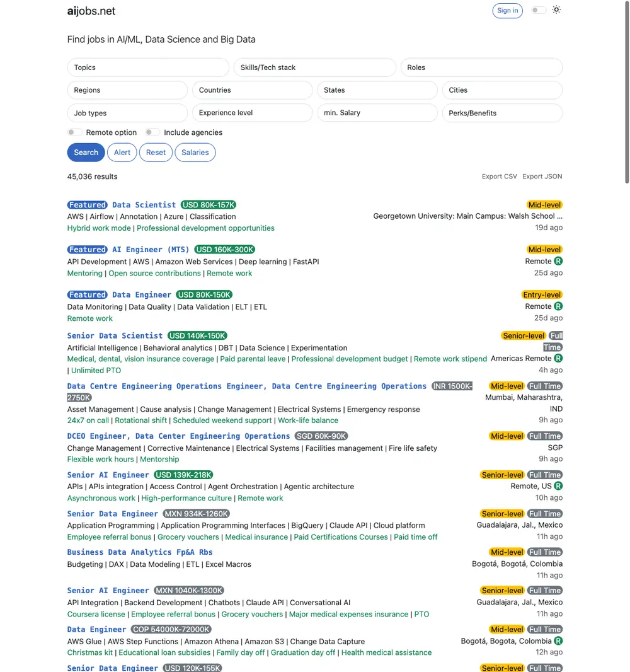Open the Topics filter dropdown
The width and height of the screenshot is (630, 672).
pos(148,67)
